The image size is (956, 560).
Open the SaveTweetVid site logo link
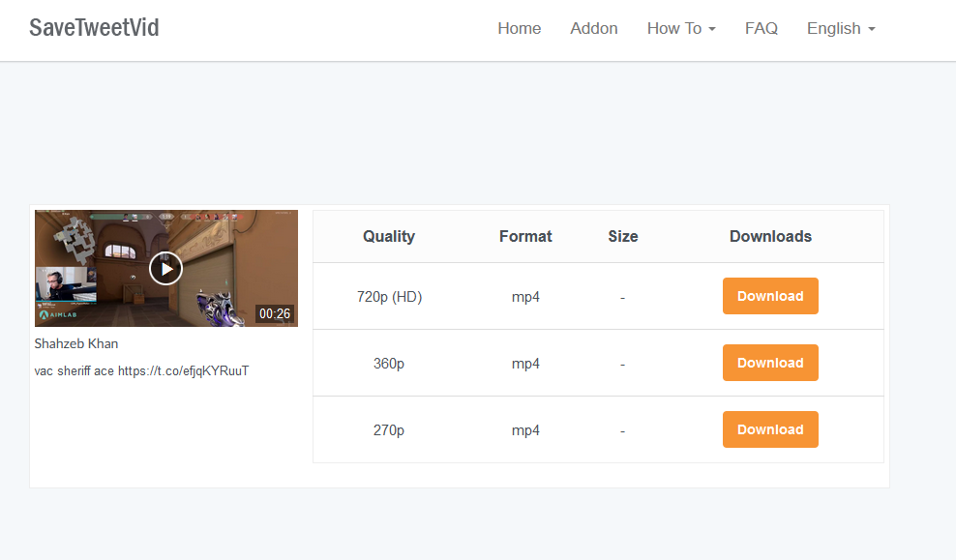pyautogui.click(x=94, y=28)
